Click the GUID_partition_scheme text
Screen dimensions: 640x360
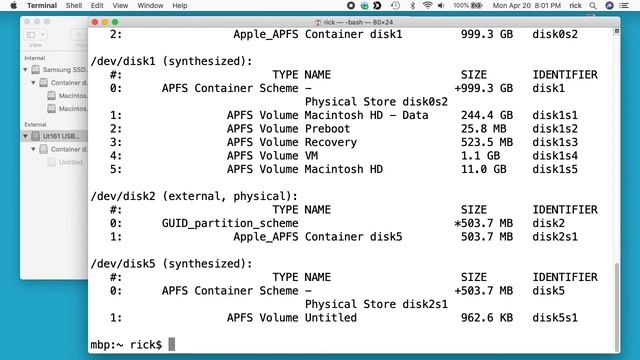pyautogui.click(x=230, y=224)
